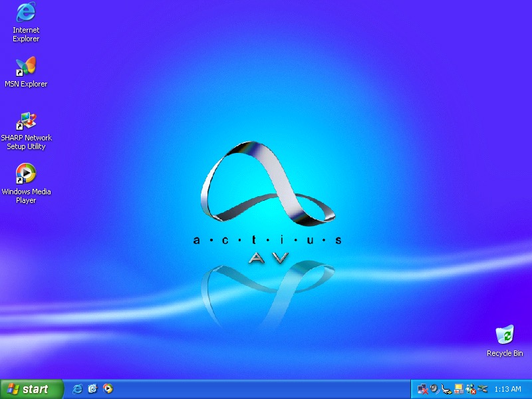Click the disconnected network tray icon
The width and height of the screenshot is (532, 399).
point(422,389)
